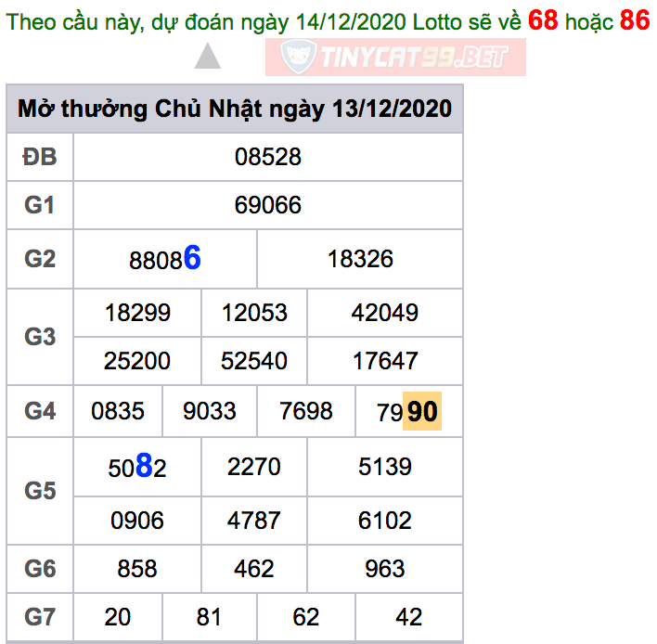Screen dimensions: 657x644
Task: Click the orange highlighted 90 in G4
Action: pos(422,411)
